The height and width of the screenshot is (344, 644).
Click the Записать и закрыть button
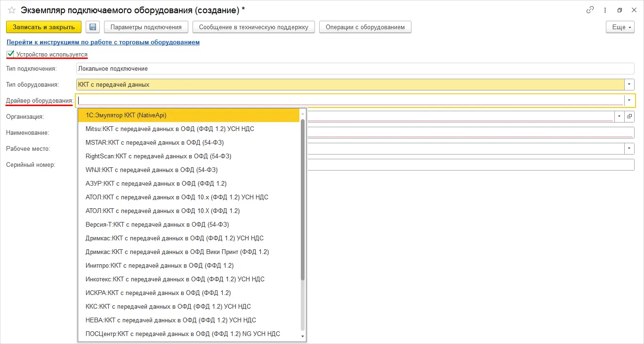tap(44, 27)
